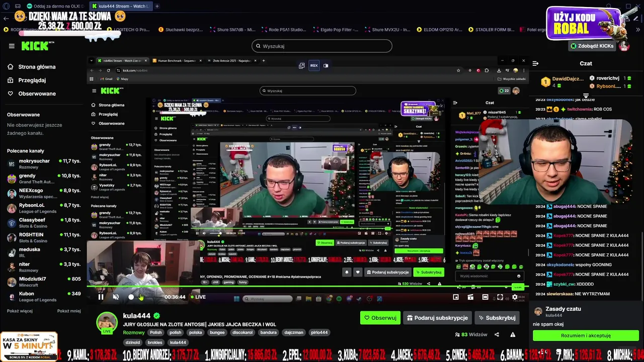Click the Zdobądź KICKs button
The image size is (644, 362).
(x=592, y=46)
